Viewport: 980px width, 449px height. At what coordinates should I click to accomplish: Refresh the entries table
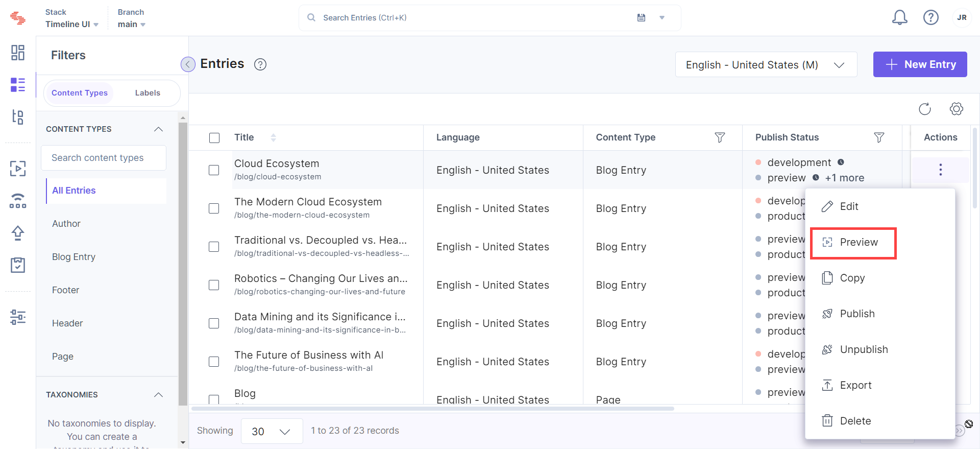click(925, 109)
